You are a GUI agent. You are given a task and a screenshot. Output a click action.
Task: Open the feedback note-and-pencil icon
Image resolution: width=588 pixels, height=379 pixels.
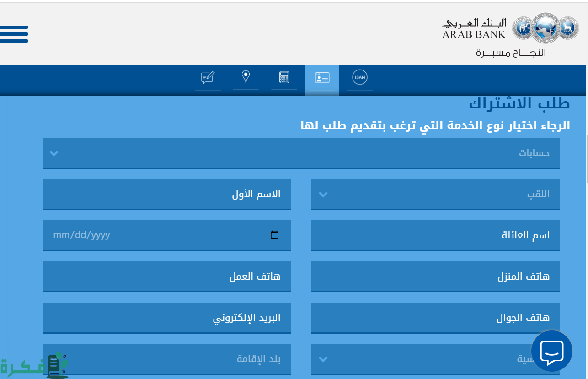click(x=208, y=77)
